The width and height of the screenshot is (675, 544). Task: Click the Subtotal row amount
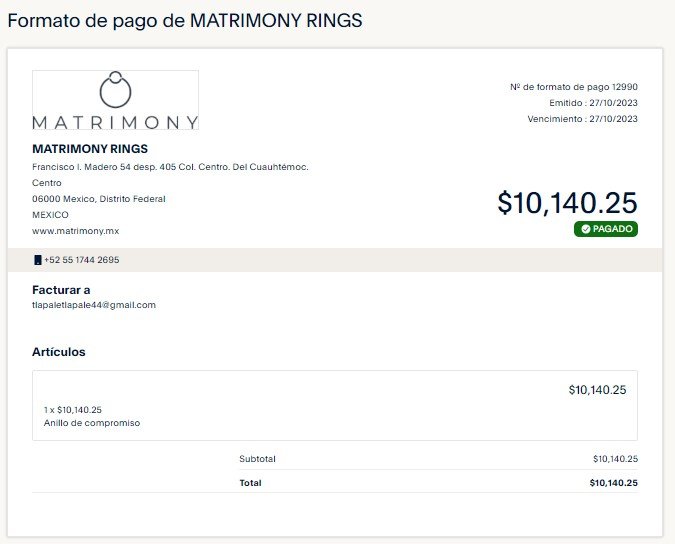pyautogui.click(x=615, y=459)
